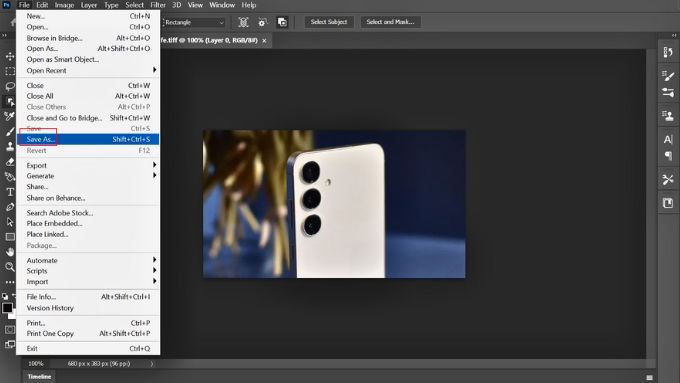Open the Filter menu
The image size is (680, 383).
tap(158, 5)
